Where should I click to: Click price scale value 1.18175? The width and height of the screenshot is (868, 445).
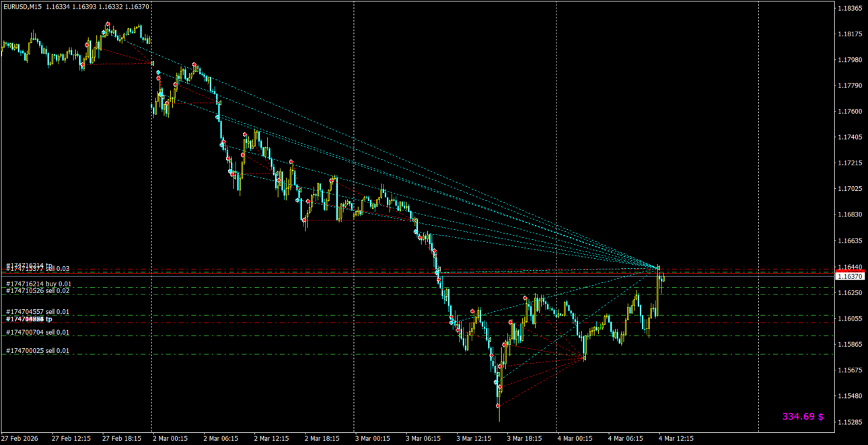(851, 34)
